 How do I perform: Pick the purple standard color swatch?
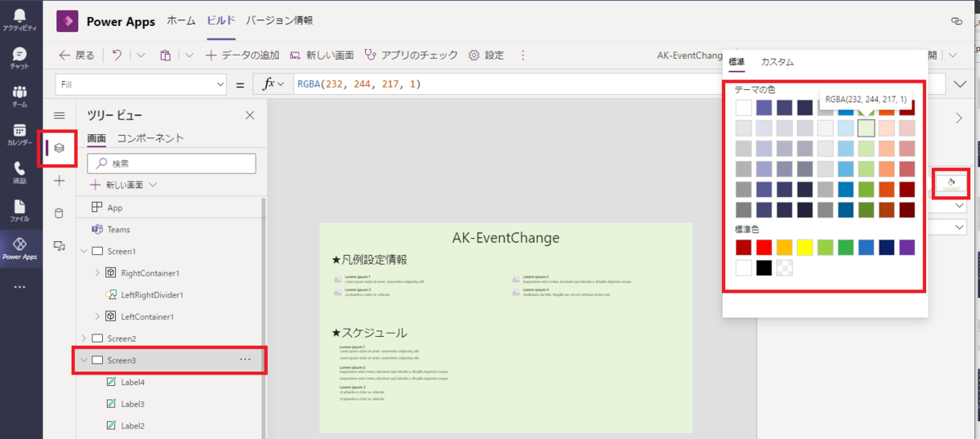coord(906,247)
